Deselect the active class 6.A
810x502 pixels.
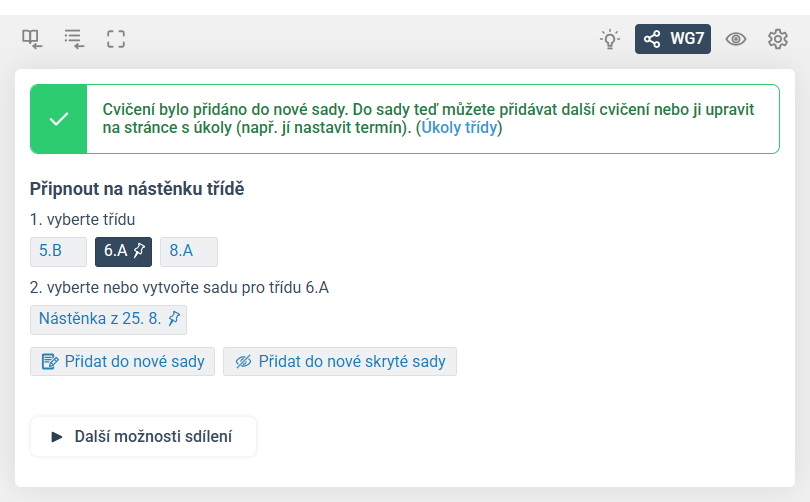click(123, 252)
